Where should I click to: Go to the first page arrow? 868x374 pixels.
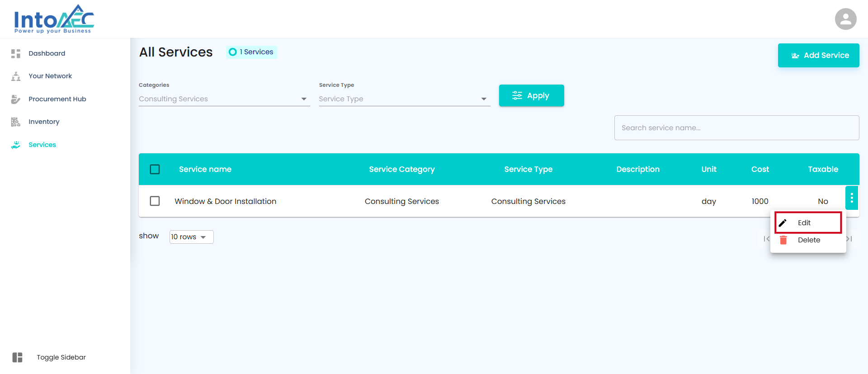coord(766,239)
